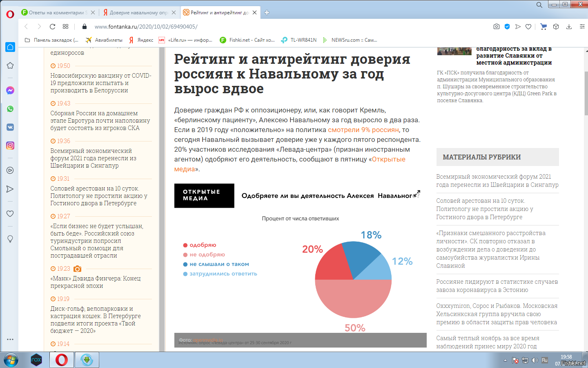Expand the chart to fullscreen

(x=416, y=194)
